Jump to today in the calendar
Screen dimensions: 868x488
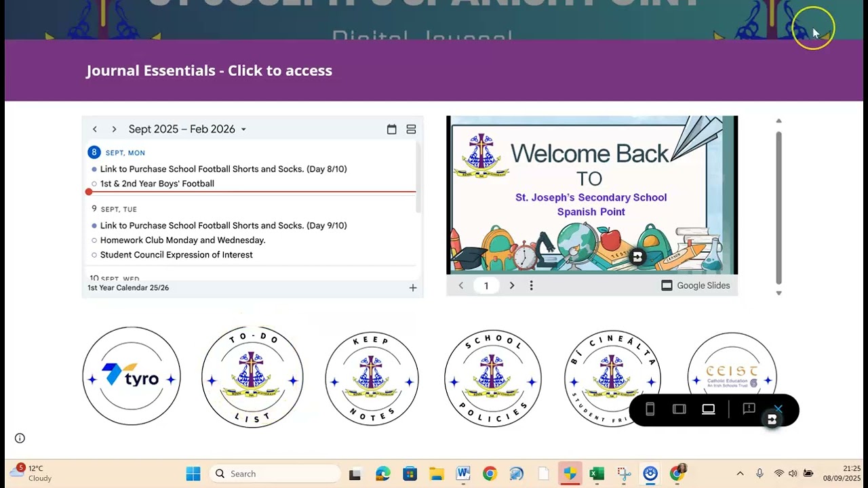[x=391, y=129]
